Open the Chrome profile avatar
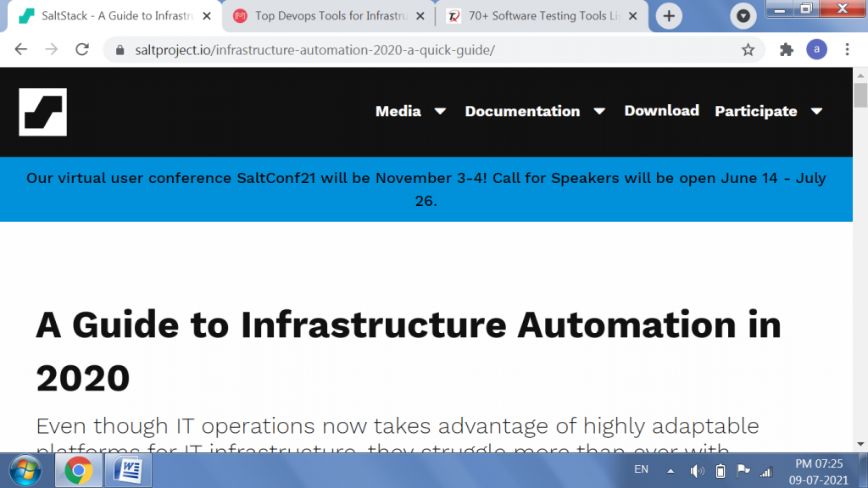The image size is (868, 488). [x=816, y=50]
